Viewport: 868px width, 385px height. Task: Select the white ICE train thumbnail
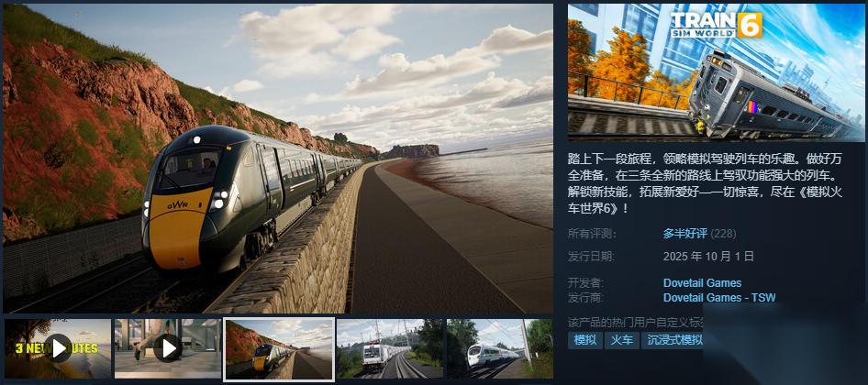coord(500,348)
